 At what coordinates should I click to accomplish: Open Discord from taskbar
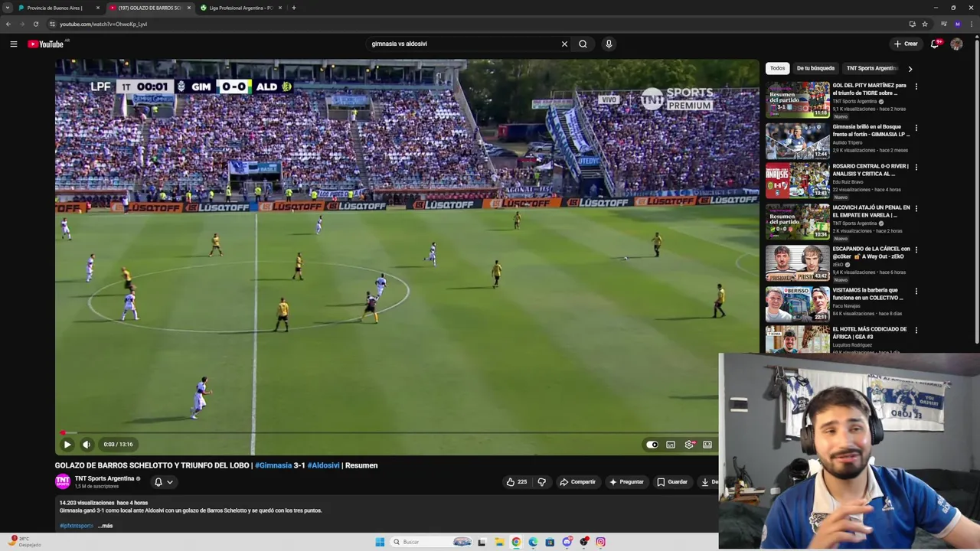click(567, 542)
